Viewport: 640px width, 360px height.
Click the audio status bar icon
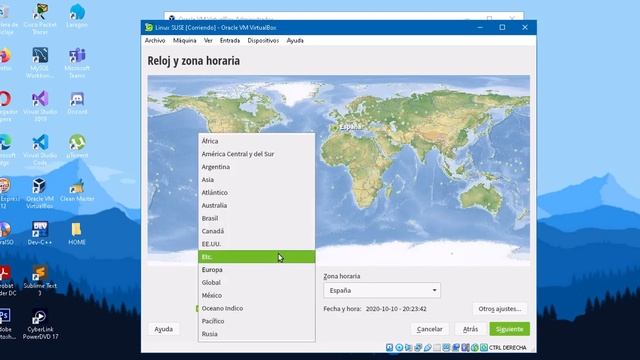click(409, 347)
